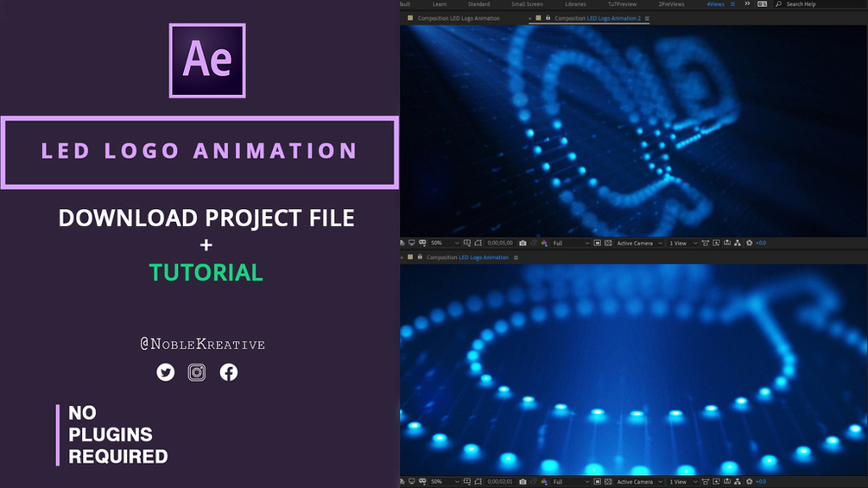Click the sync settings icon beside Search Help
Image resolution: width=868 pixels, height=488 pixels.
[x=763, y=3]
